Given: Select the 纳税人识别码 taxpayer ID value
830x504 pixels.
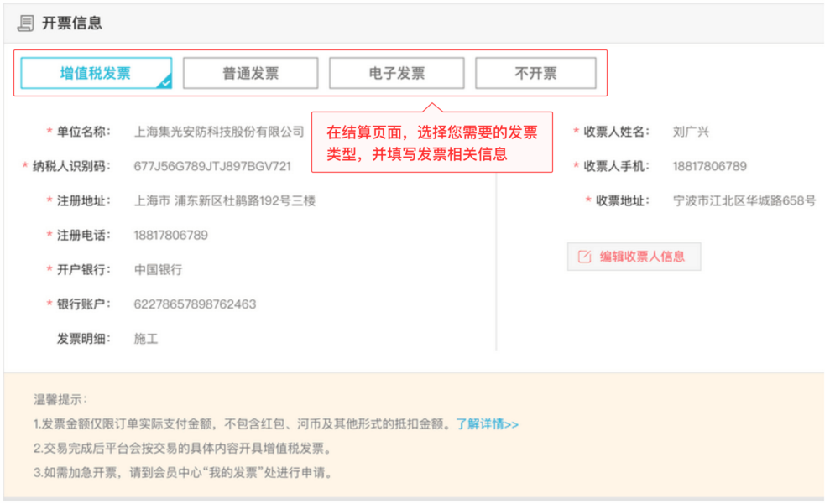Looking at the screenshot, I should (212, 166).
